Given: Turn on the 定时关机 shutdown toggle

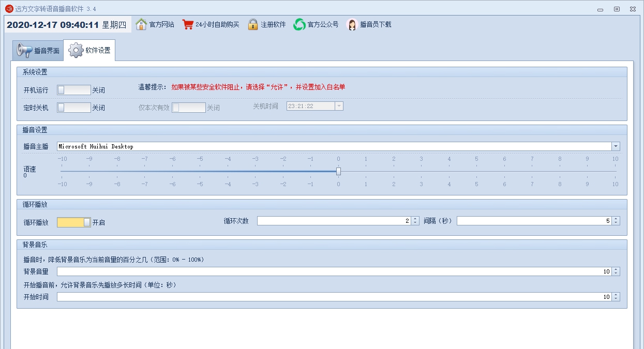Looking at the screenshot, I should 74,108.
